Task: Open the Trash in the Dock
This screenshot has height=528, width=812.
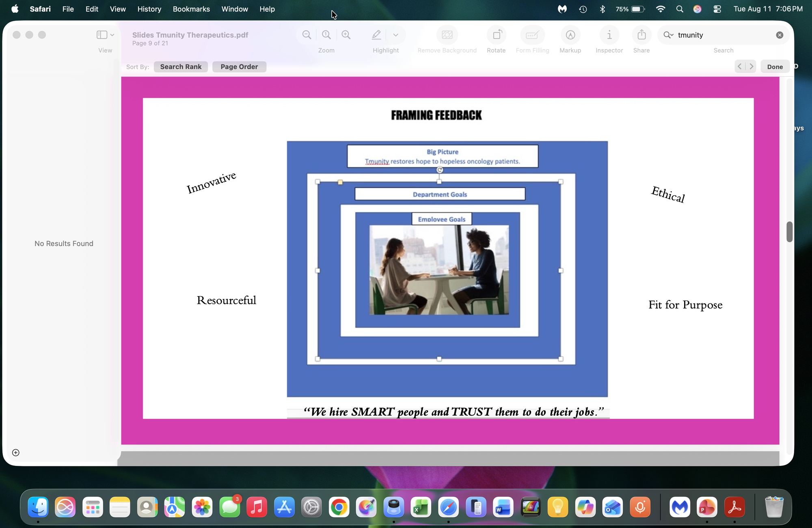Action: 774,507
